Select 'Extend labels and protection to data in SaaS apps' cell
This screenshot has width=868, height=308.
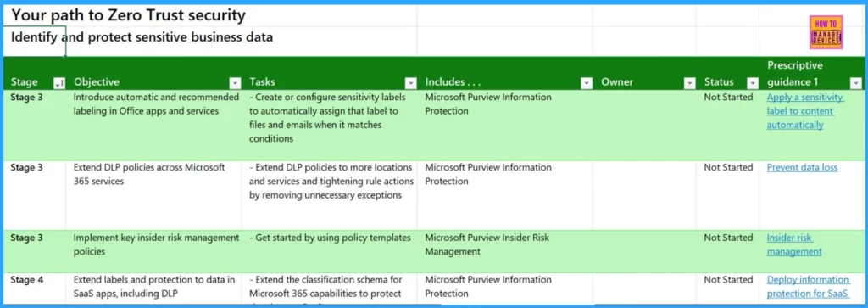153,288
